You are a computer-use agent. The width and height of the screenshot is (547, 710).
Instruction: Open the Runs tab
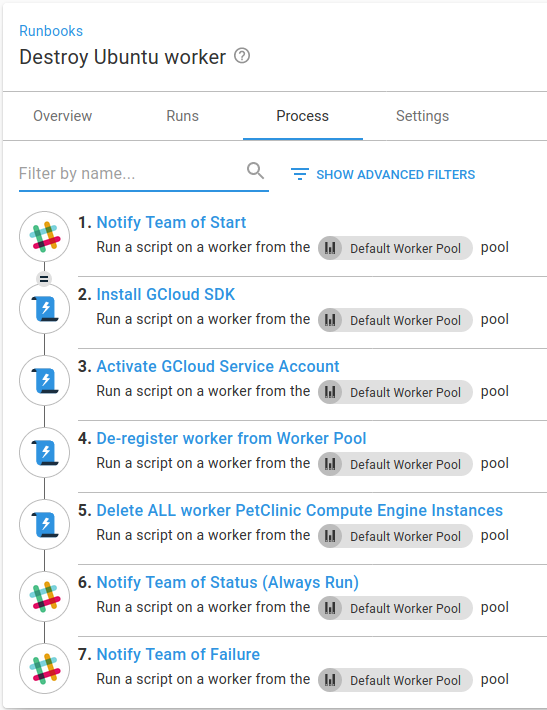(x=182, y=116)
